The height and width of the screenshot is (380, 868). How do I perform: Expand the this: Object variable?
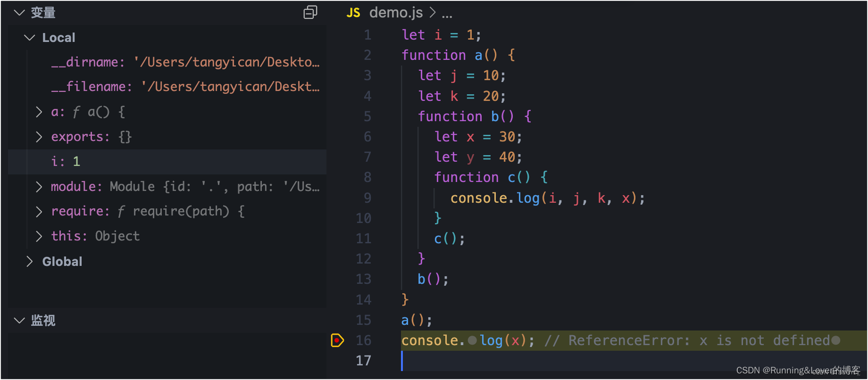tap(39, 236)
